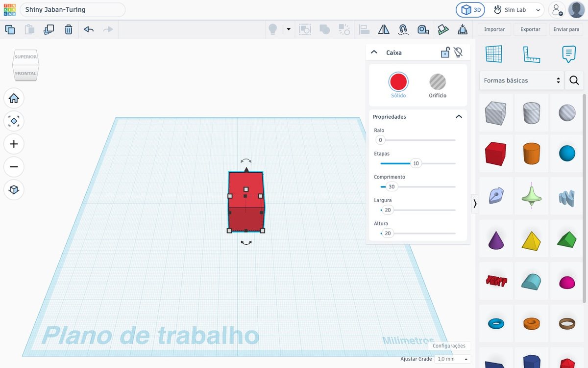Delete selection with trash icon

[x=69, y=29]
